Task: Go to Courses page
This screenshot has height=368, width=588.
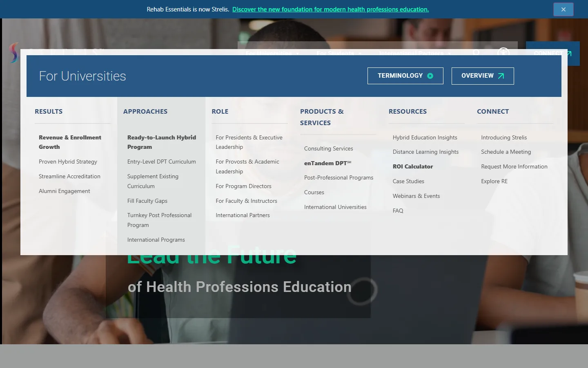Action: click(314, 192)
